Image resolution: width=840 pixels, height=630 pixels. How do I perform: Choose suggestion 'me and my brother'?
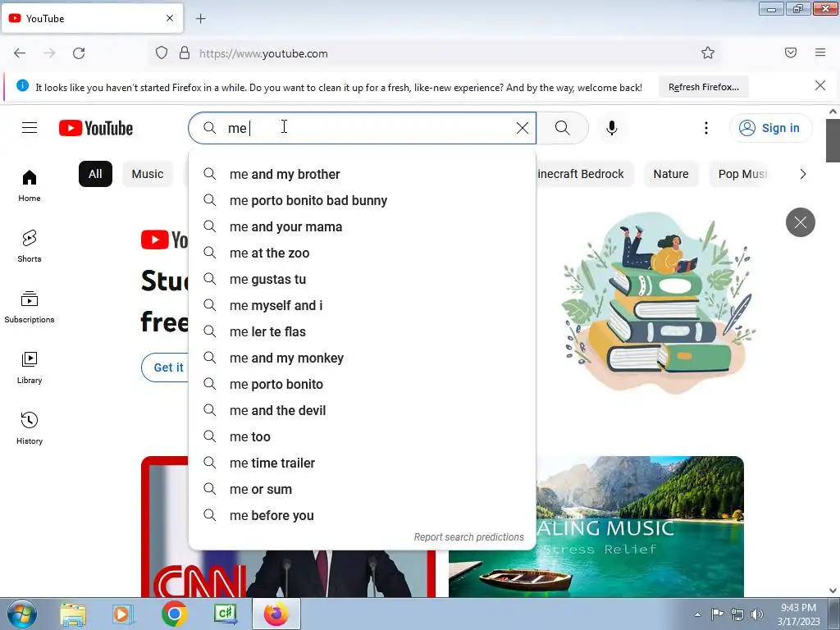click(x=362, y=174)
